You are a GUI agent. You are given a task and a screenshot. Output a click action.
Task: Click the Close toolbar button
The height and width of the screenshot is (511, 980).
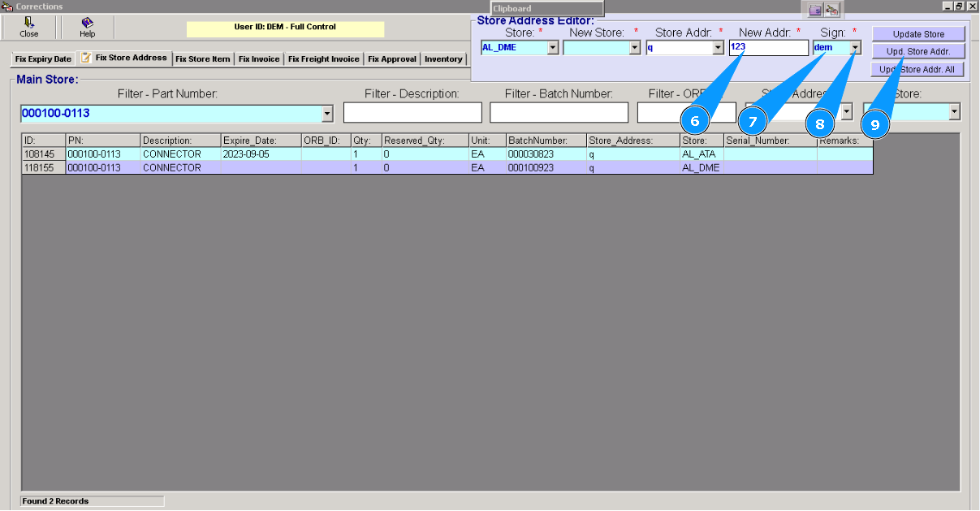click(x=29, y=27)
